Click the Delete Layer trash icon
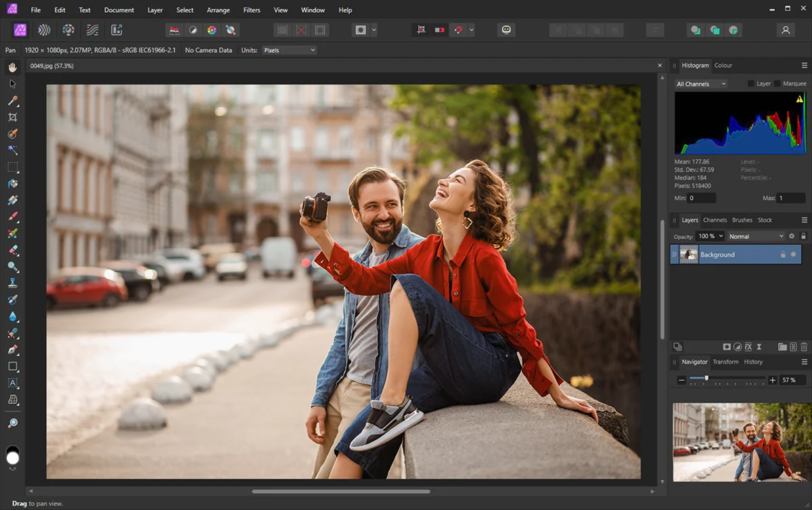 tap(804, 347)
